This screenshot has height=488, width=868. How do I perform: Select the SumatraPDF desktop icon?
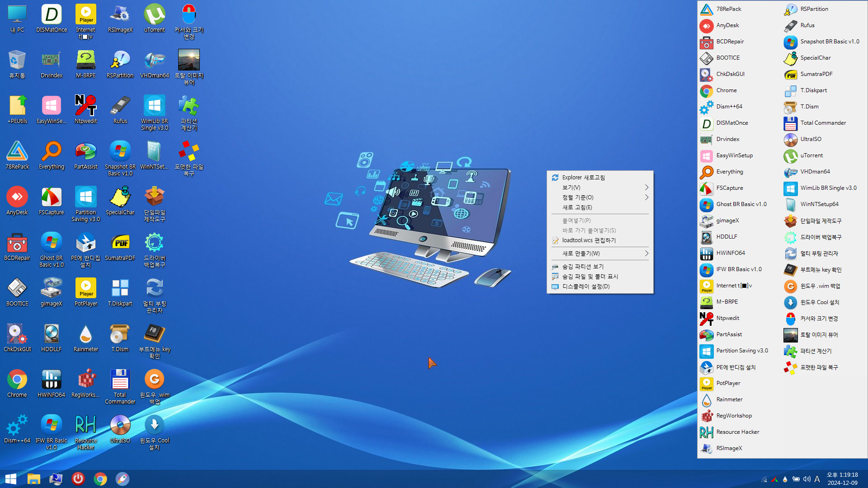[x=120, y=247]
